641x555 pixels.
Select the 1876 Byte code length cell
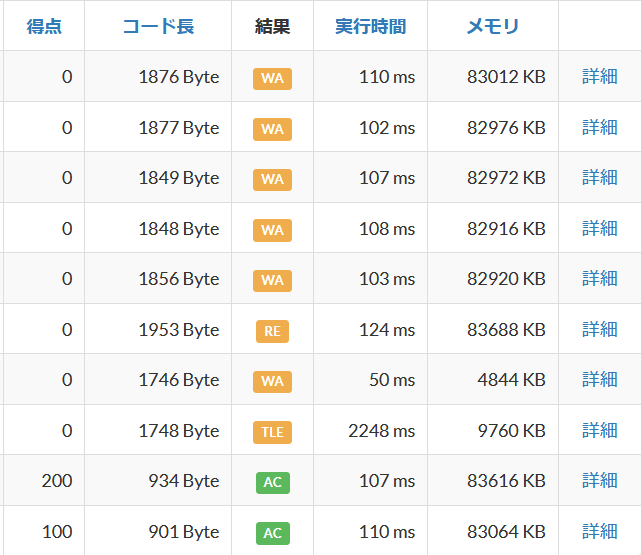[x=158, y=76]
